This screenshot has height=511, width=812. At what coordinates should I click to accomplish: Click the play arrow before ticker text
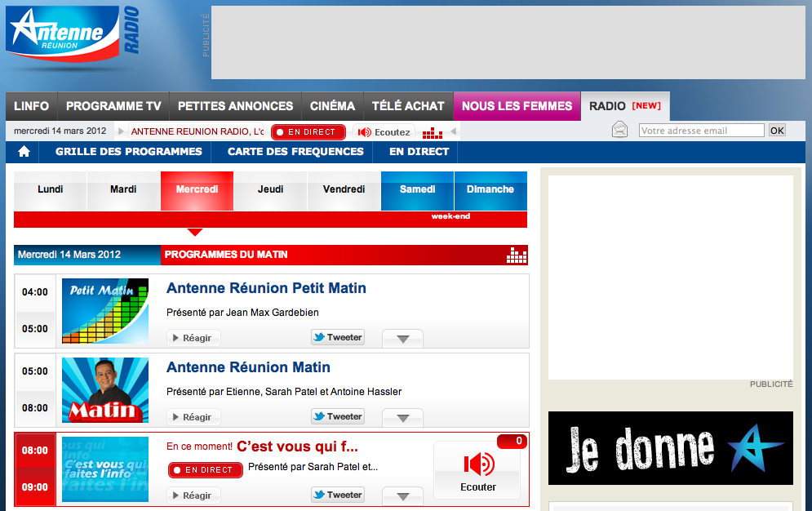[x=121, y=131]
